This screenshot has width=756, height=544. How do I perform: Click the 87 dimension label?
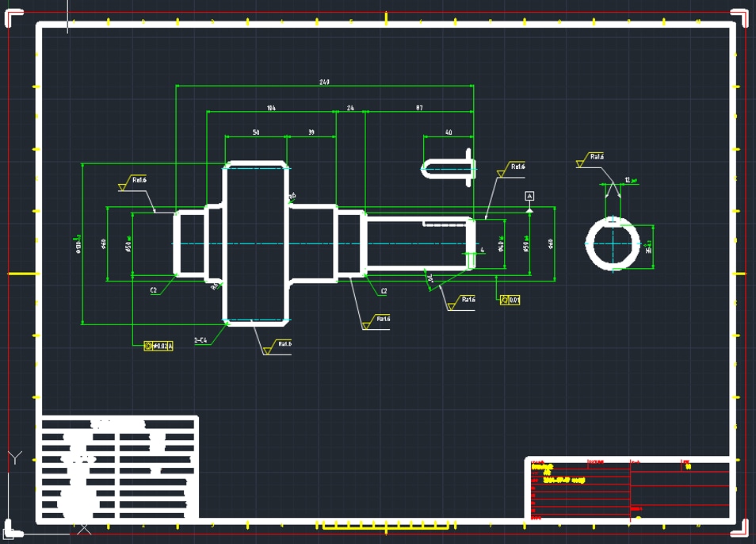pos(419,108)
